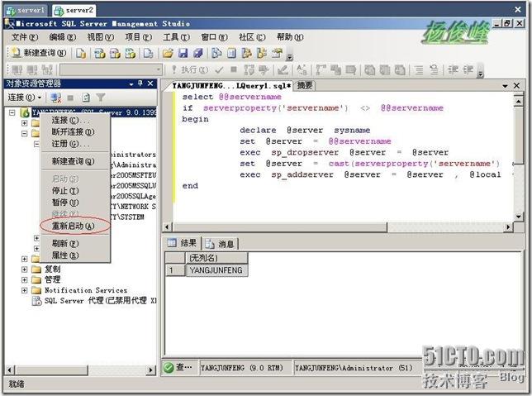Image resolution: width=532 pixels, height=396 pixels.
Task: Click the save all icon
Action: pos(197,53)
